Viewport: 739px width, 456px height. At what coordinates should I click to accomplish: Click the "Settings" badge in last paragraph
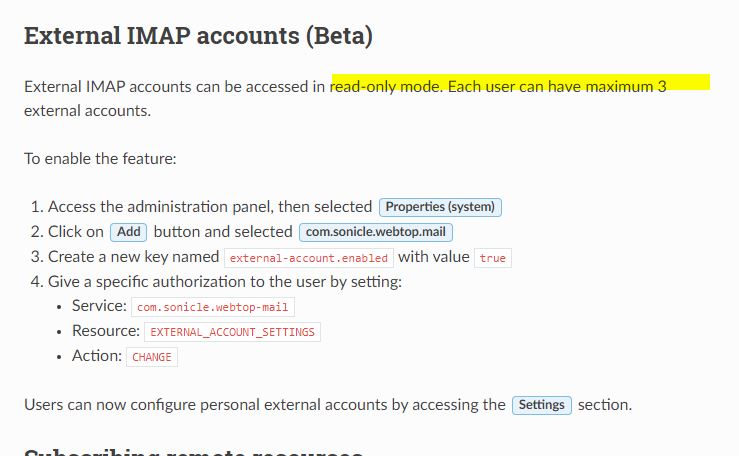tap(542, 405)
